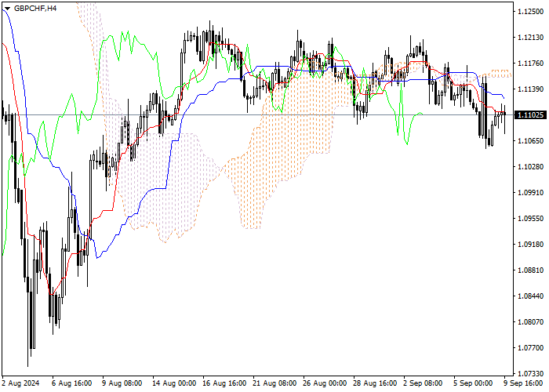Select the 2 Aug 2024 date label
Viewport: 549px width, 392px height.
coord(20,383)
